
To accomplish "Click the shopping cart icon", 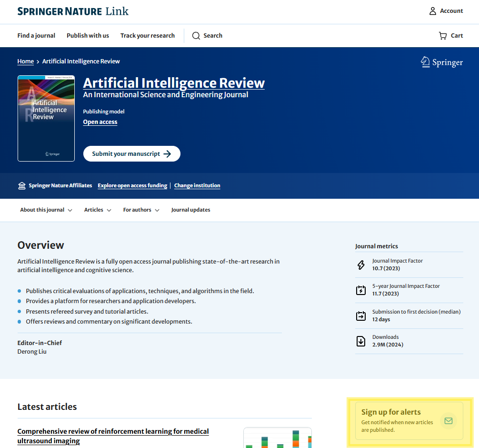I will click(x=443, y=36).
